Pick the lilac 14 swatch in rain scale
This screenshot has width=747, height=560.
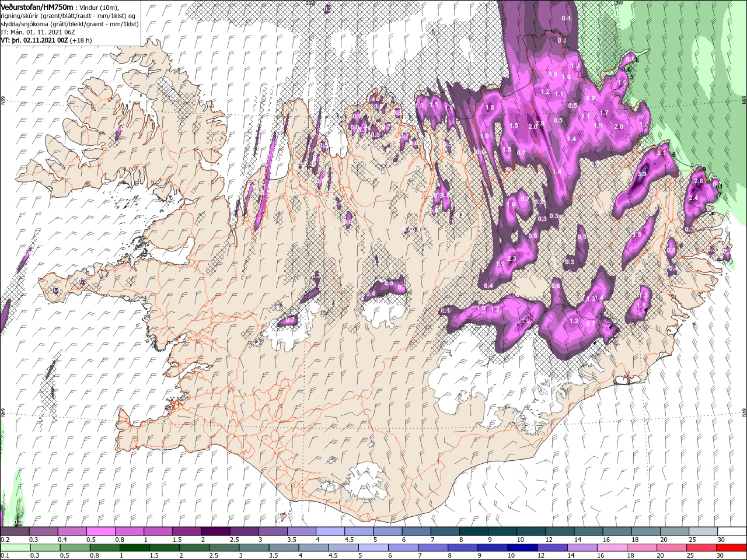582,548
